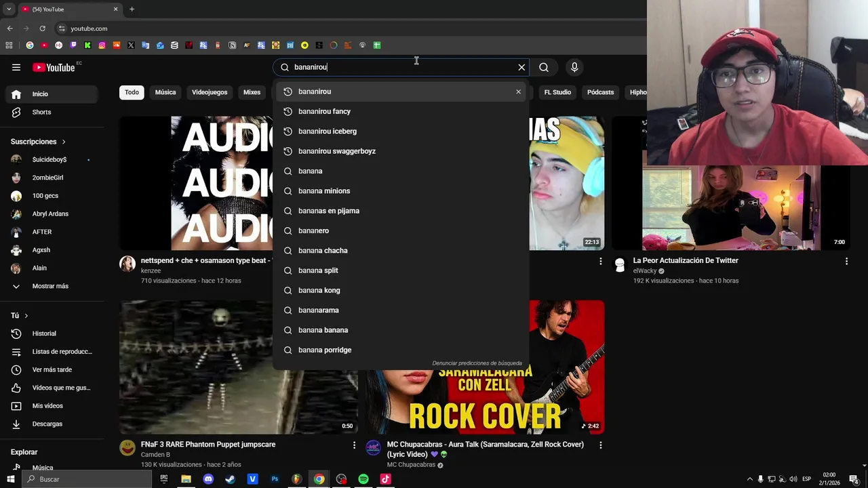Open the X (Twitter) bookmark
The image size is (868, 488).
[131, 45]
